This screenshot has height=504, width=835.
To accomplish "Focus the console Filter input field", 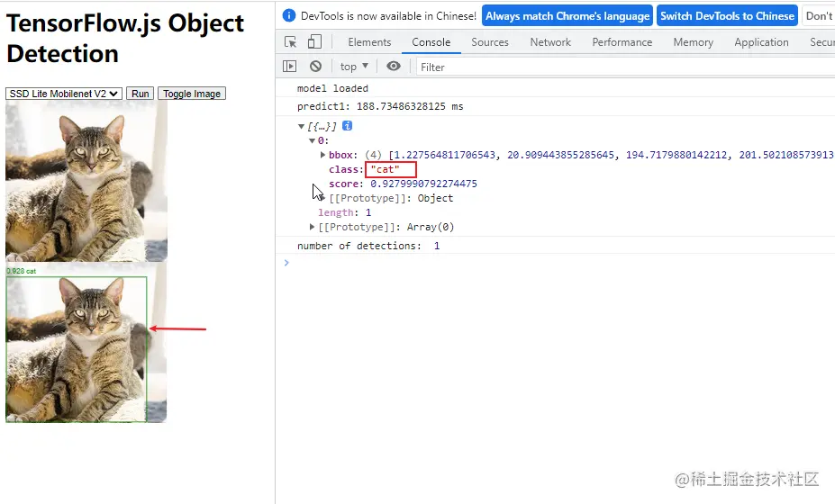I will (625, 67).
